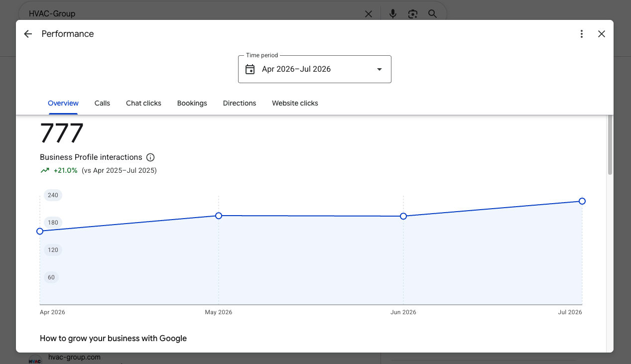Open the hvac-group.com result behind dialog
631x364 pixels.
74,357
